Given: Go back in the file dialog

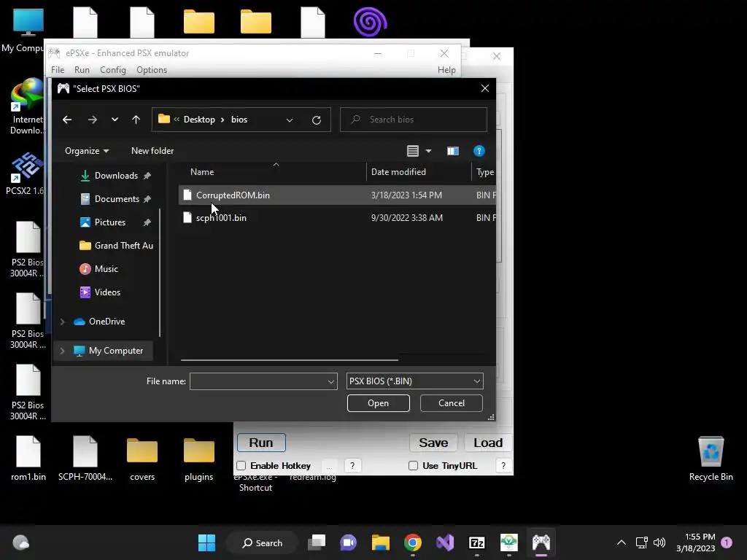Looking at the screenshot, I should pyautogui.click(x=67, y=120).
